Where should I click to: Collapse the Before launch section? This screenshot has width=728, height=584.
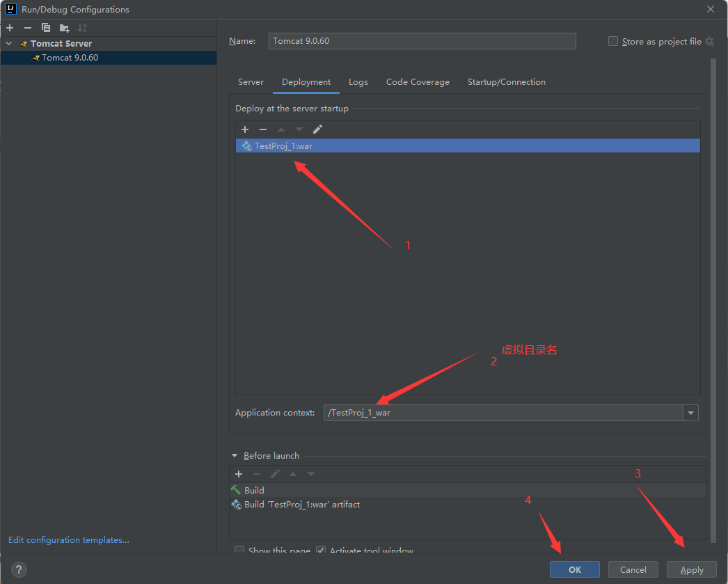235,456
